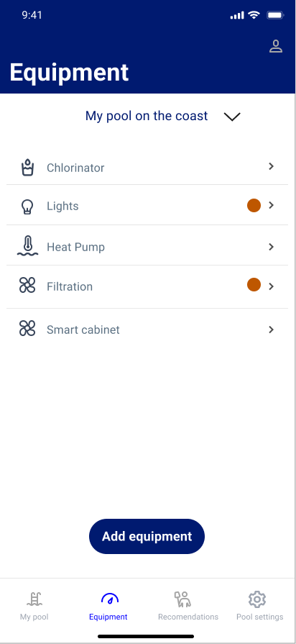Select "My pool on the coast" label
Image resolution: width=296 pixels, height=644 pixels.
pyautogui.click(x=147, y=117)
